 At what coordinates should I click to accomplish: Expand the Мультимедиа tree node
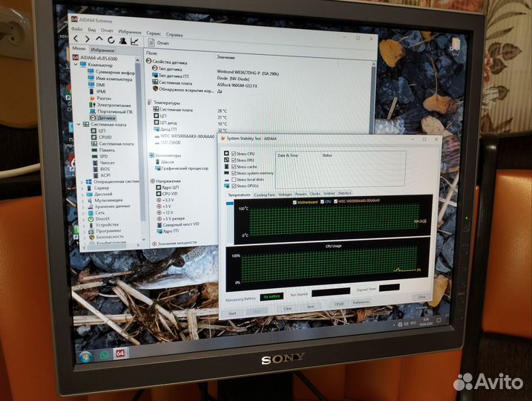(82, 200)
